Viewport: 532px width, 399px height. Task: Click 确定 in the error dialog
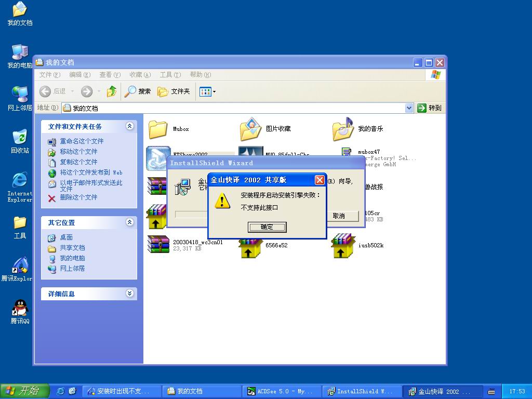(267, 227)
